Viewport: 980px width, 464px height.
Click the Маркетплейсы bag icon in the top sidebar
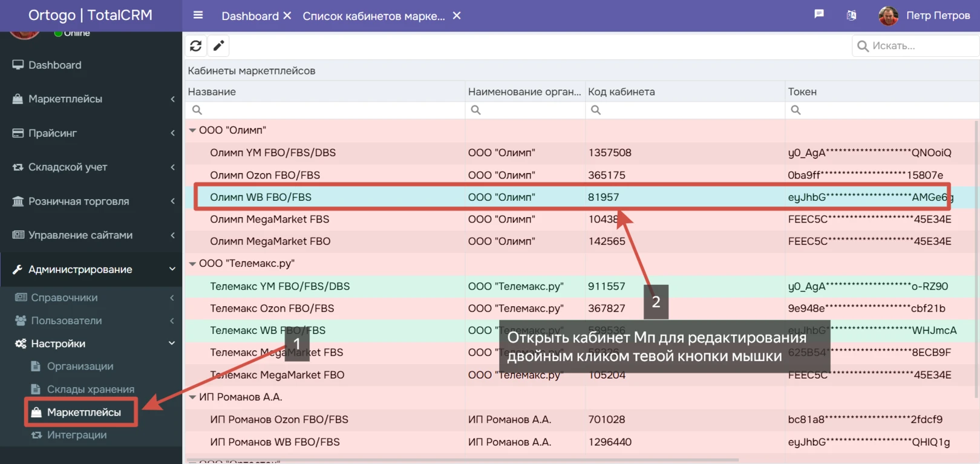[18, 99]
